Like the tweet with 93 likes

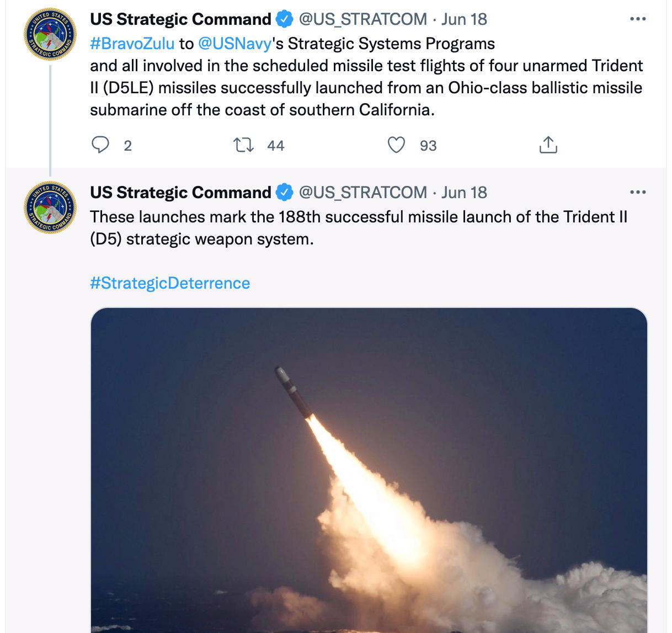[396, 145]
